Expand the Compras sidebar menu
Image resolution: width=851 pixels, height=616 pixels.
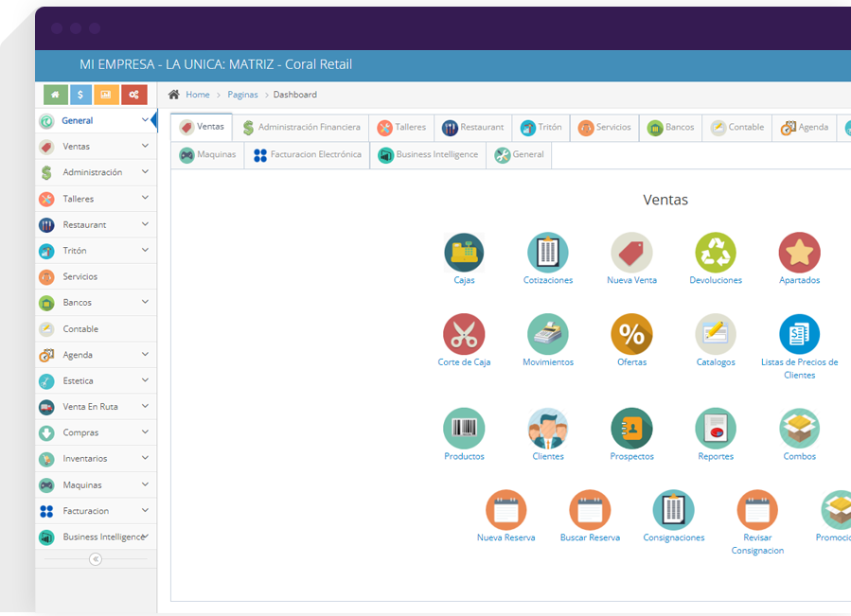(x=96, y=432)
